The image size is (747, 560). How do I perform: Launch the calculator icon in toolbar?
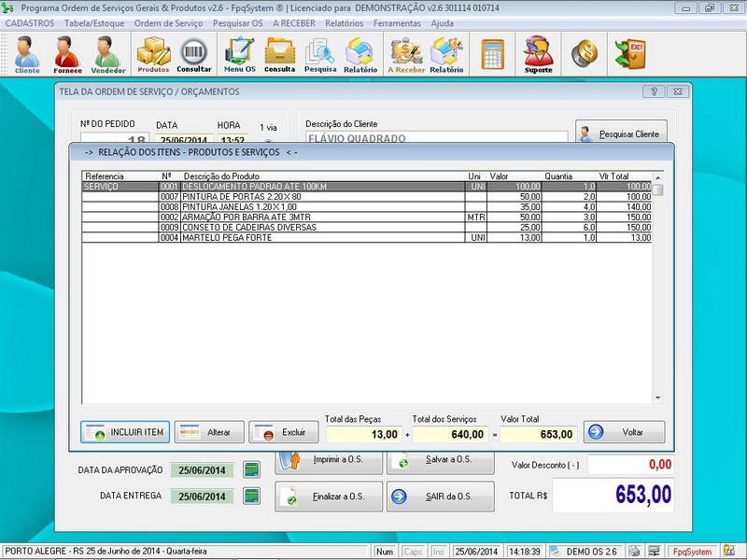pos(492,55)
